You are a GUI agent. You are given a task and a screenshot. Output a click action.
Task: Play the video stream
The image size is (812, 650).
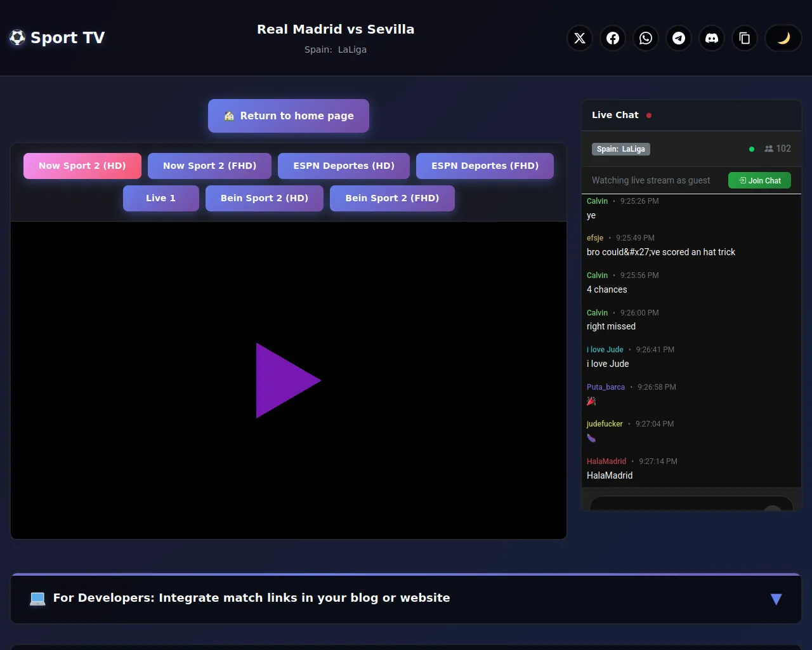click(x=288, y=380)
